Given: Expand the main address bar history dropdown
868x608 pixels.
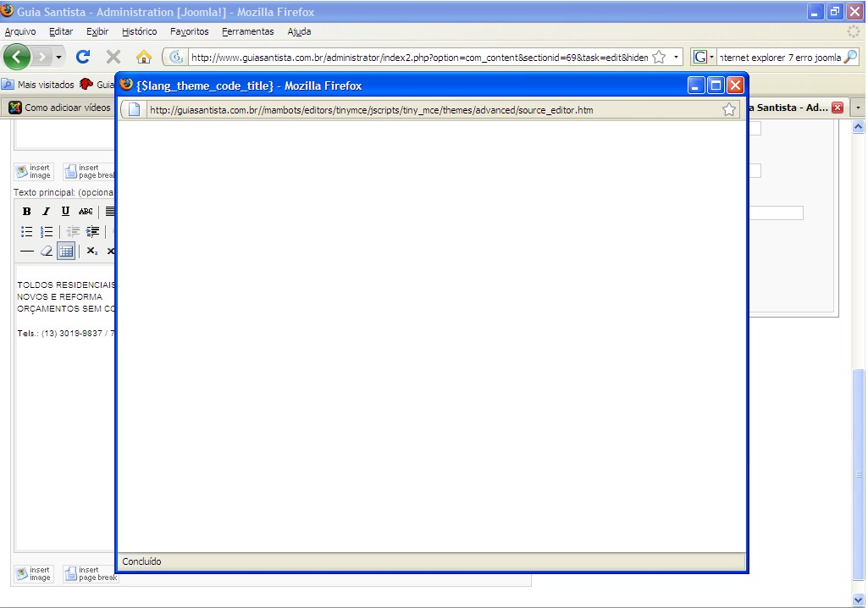Looking at the screenshot, I should click(x=676, y=57).
